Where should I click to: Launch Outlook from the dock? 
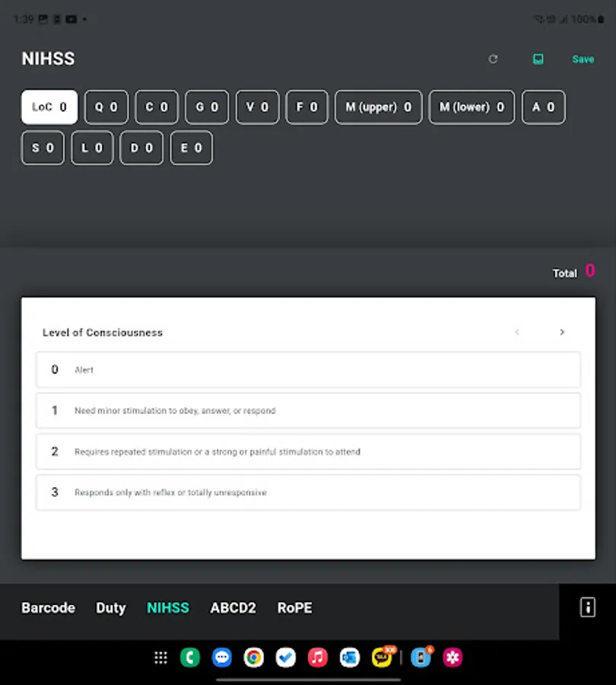coord(349,657)
